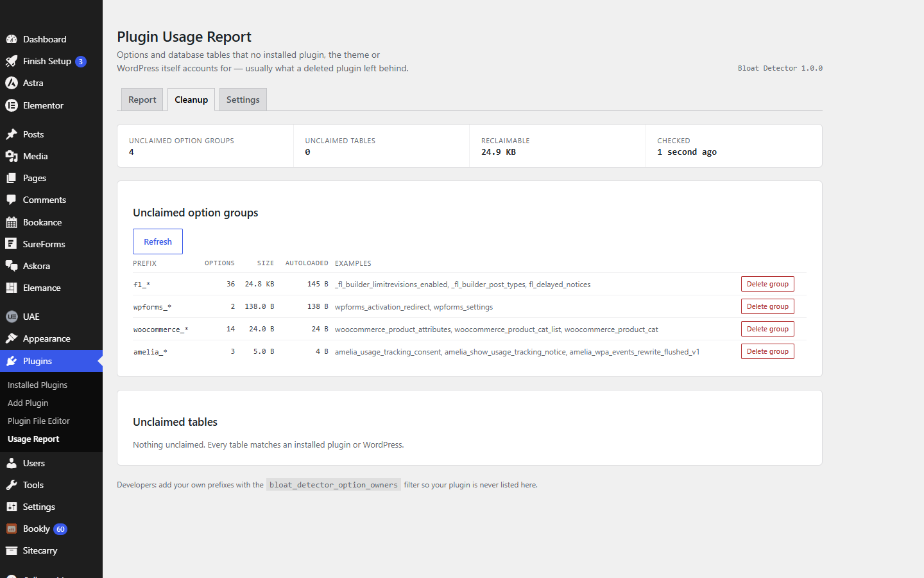Open the Settings tab in report
The width and height of the screenshot is (924, 578).
[x=243, y=100]
